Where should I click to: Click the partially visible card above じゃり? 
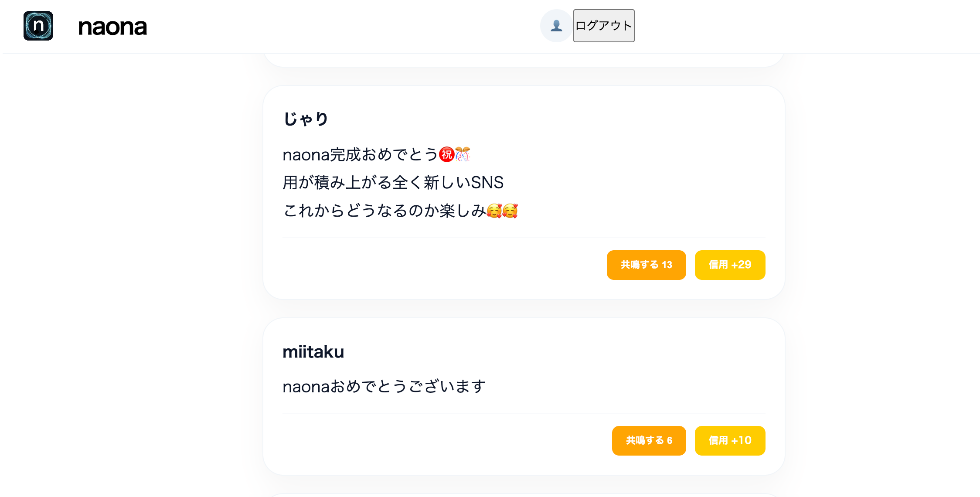(523, 60)
